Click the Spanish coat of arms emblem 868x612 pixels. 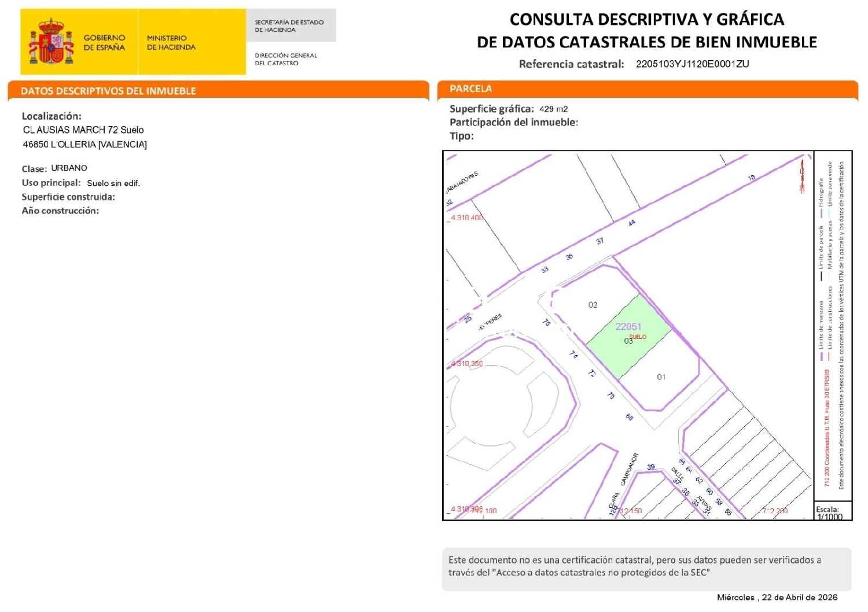pos(52,42)
